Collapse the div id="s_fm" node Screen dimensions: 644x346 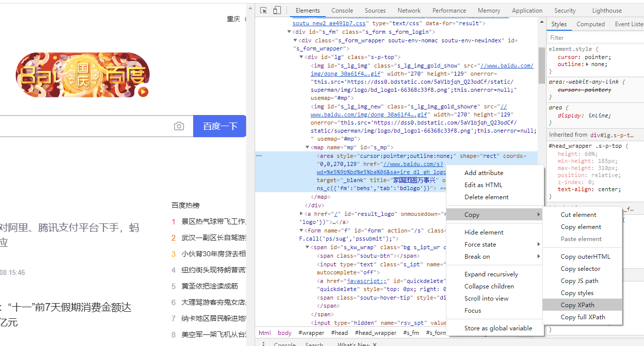click(x=289, y=32)
